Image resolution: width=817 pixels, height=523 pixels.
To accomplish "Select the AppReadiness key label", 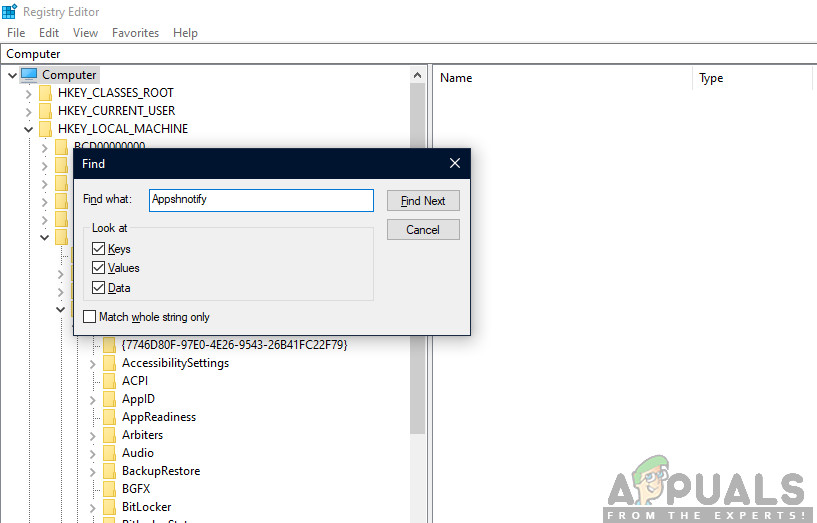I will [159, 417].
